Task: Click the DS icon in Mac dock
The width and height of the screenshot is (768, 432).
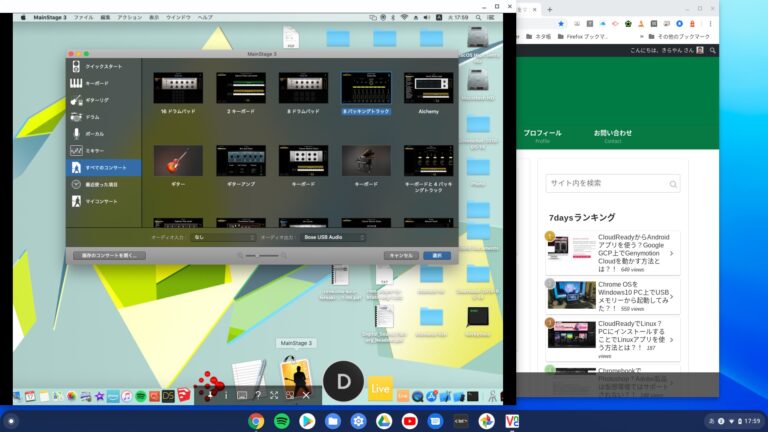Action: (168, 396)
